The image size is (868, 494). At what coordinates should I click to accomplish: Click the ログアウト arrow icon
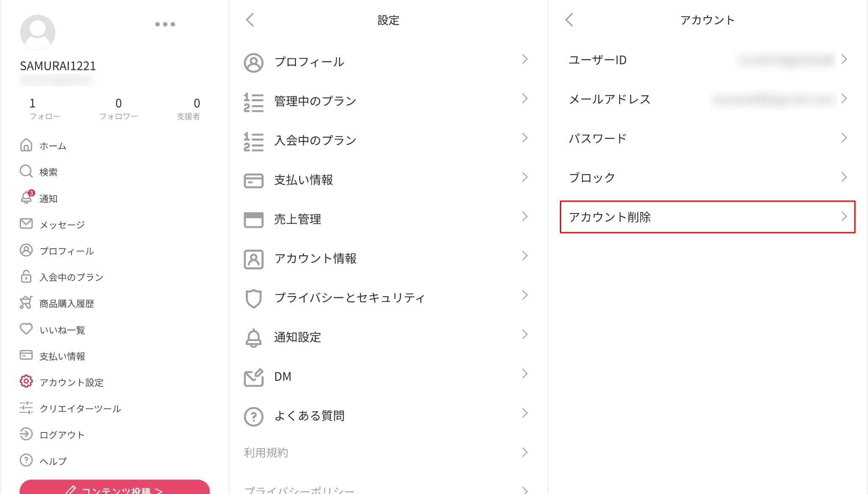point(26,434)
